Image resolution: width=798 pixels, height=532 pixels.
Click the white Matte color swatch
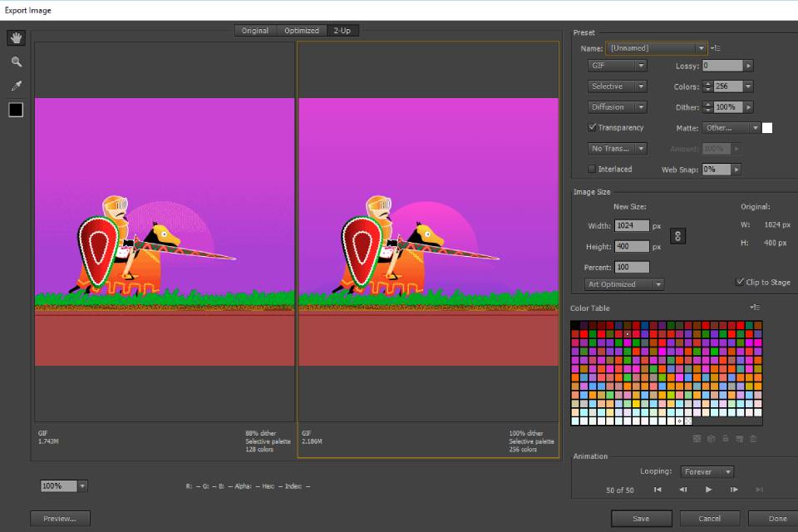(x=766, y=127)
